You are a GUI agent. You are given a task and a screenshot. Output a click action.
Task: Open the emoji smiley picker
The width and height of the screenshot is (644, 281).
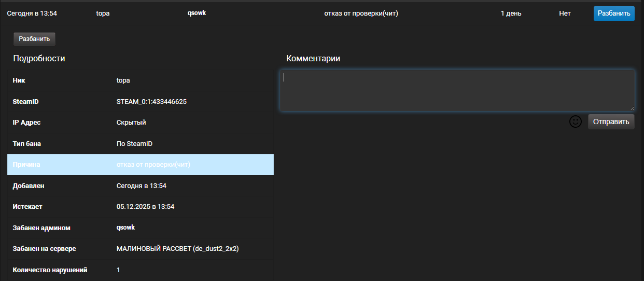575,122
